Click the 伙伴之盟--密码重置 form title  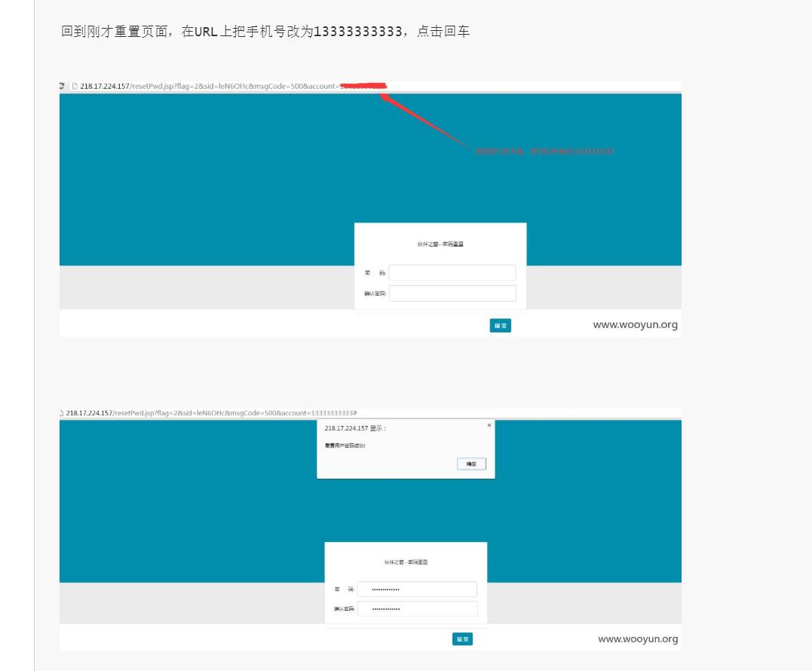coord(440,245)
